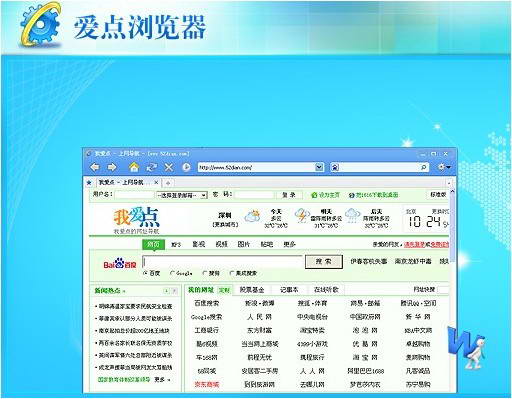
Task: Click the round play-style toolbar icon
Action: [x=186, y=167]
